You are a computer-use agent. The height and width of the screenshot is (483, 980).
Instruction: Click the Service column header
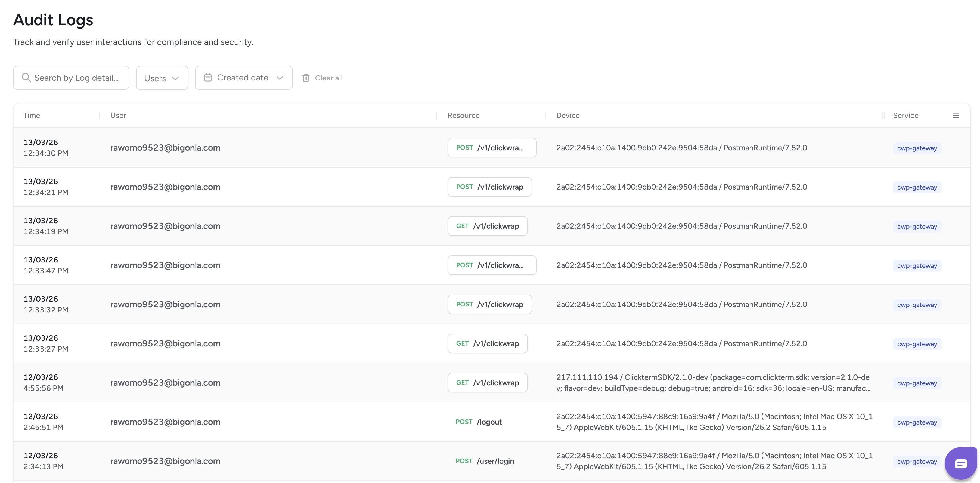[x=906, y=115]
